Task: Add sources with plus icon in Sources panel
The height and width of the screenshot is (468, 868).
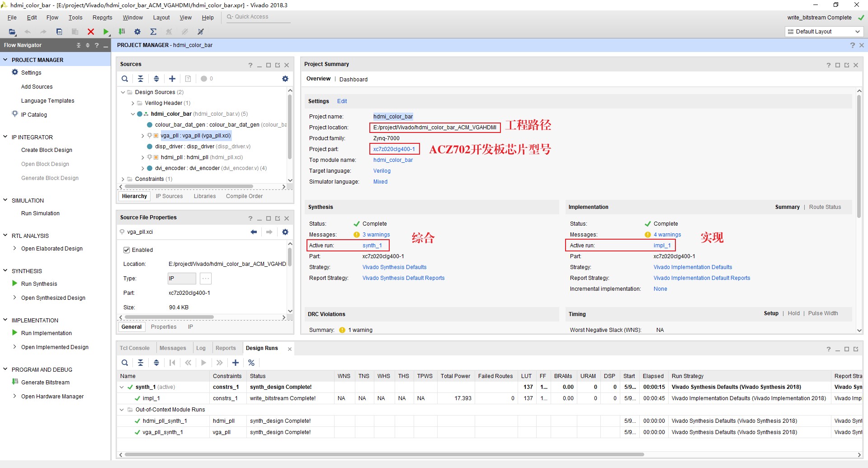Action: (x=172, y=79)
